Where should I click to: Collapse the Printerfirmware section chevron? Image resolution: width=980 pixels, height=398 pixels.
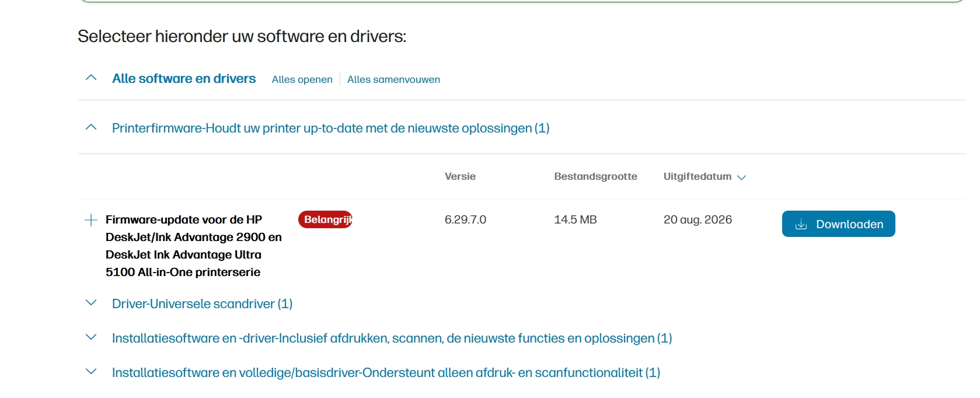tap(91, 127)
